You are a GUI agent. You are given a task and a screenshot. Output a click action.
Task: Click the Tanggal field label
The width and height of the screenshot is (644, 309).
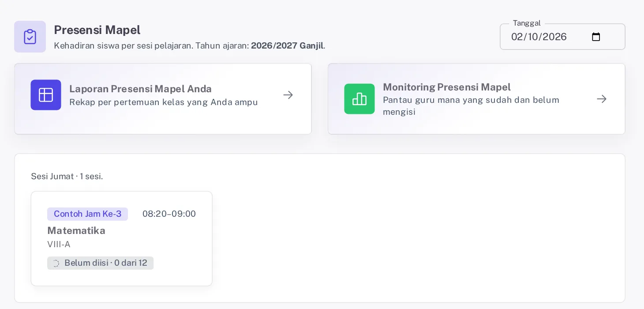tap(527, 23)
